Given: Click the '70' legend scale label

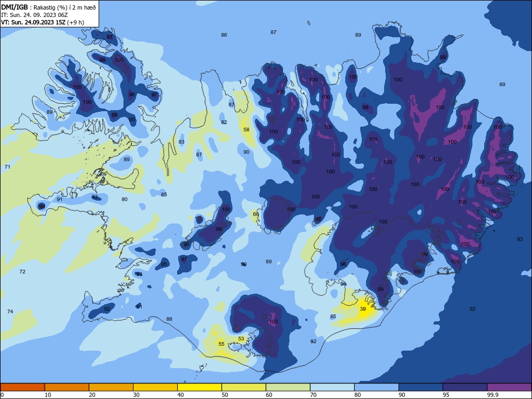Looking at the screenshot, I should 313,395.
